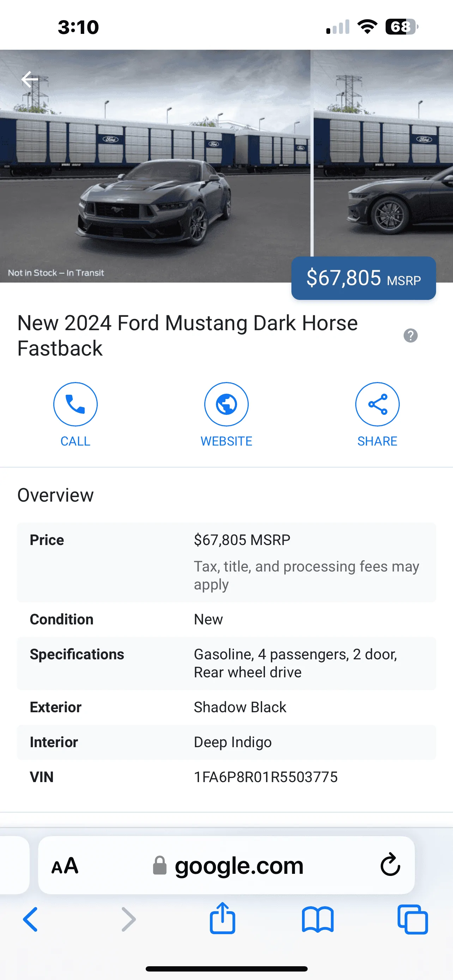The height and width of the screenshot is (980, 453).
Task: Open the AA reader options menu
Action: click(65, 865)
